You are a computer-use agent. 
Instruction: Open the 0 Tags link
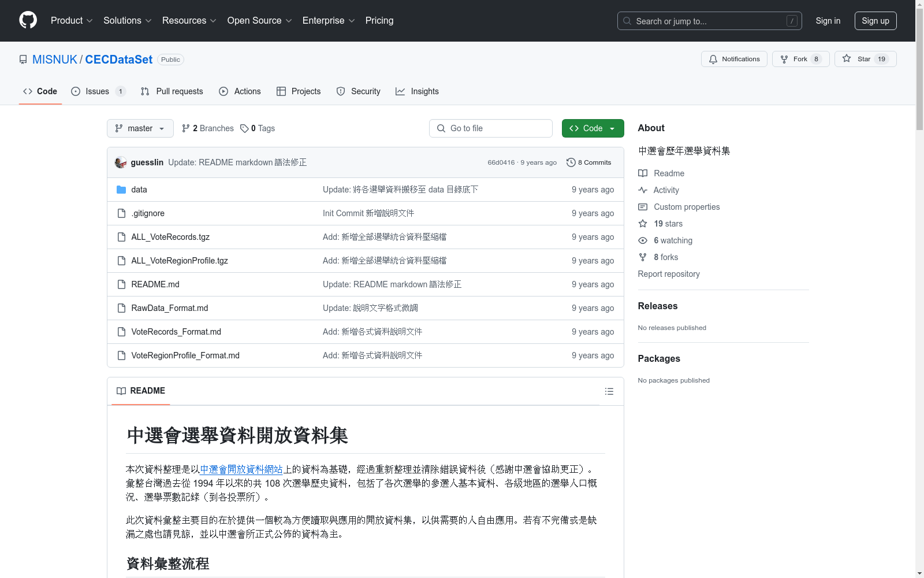[258, 128]
